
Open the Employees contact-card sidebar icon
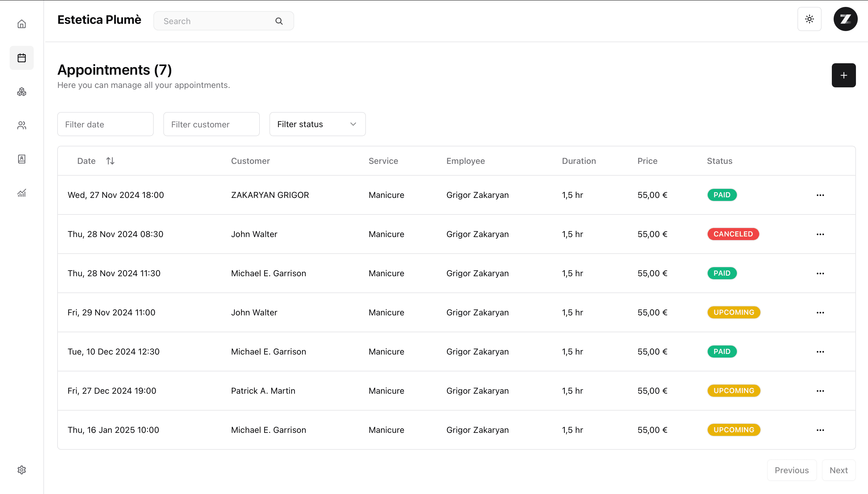(22, 159)
